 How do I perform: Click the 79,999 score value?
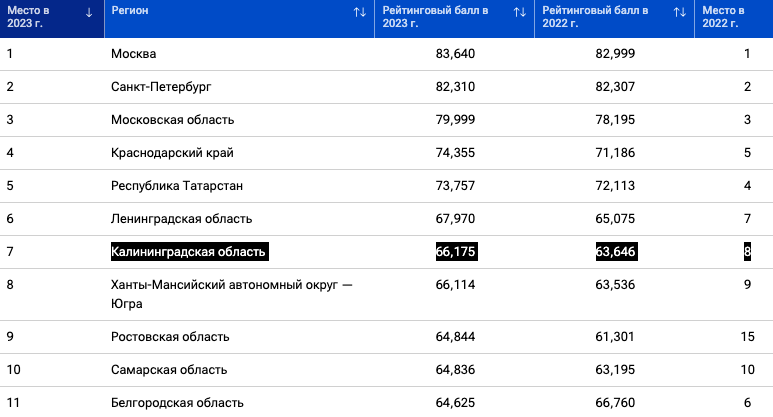point(456,120)
